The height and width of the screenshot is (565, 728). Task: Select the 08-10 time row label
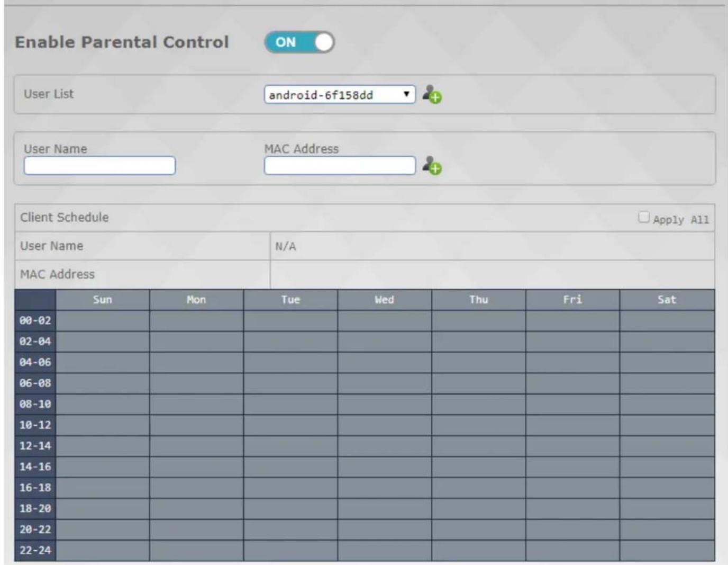35,405
